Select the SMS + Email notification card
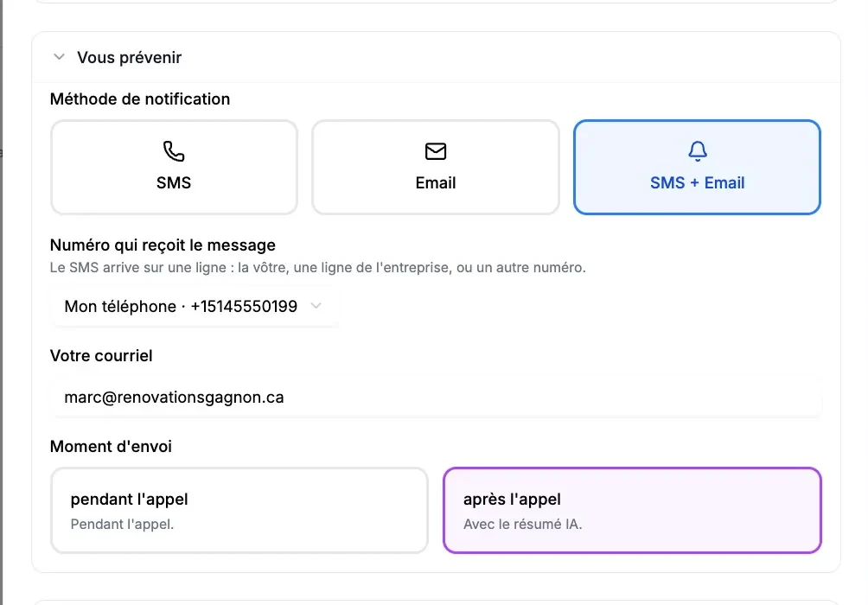 click(697, 167)
